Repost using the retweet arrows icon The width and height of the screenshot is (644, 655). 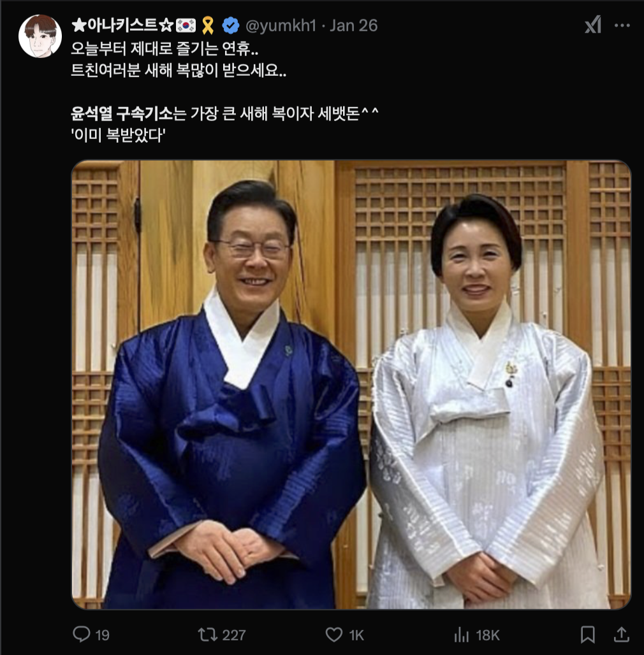[x=207, y=635]
